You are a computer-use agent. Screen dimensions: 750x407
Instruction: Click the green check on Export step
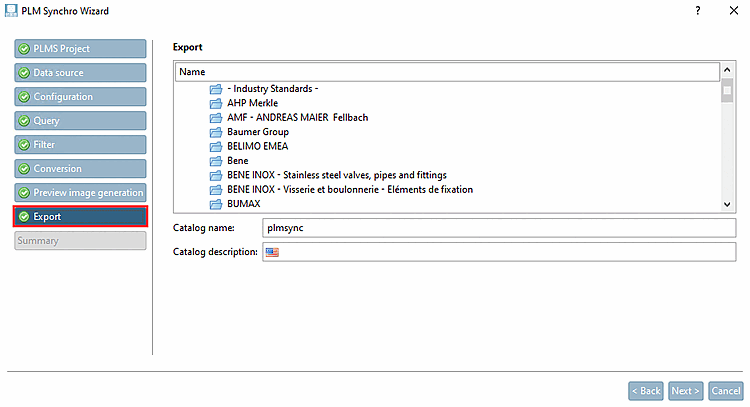(24, 217)
